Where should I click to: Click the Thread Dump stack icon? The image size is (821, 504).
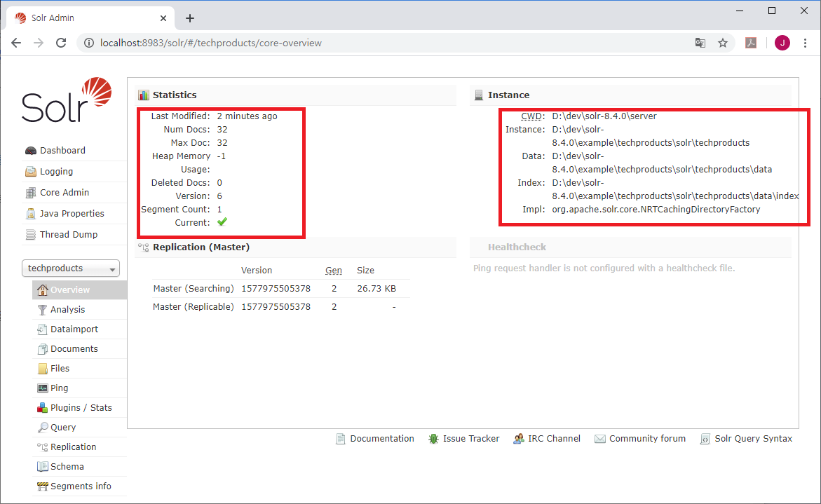click(31, 234)
